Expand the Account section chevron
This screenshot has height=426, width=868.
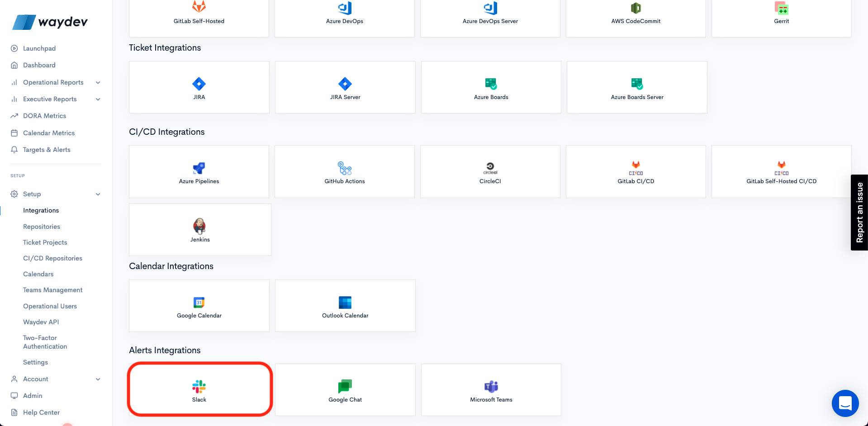tap(98, 379)
